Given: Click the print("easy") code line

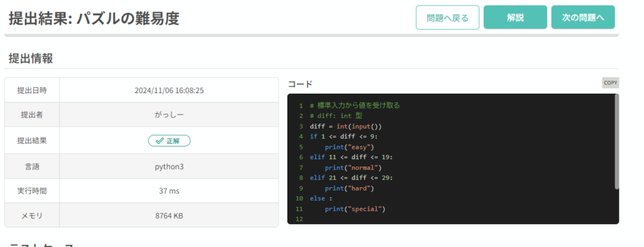Looking at the screenshot, I should [x=350, y=147].
